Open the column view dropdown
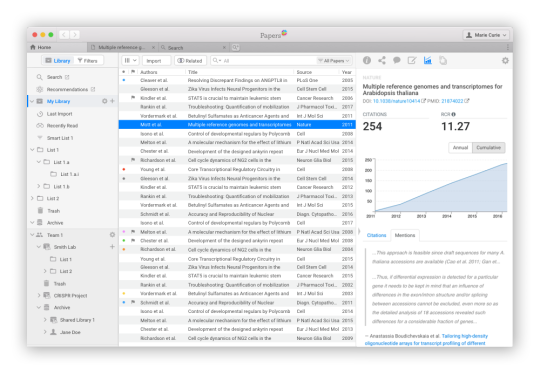The width and height of the screenshot is (540, 374). coord(130,61)
